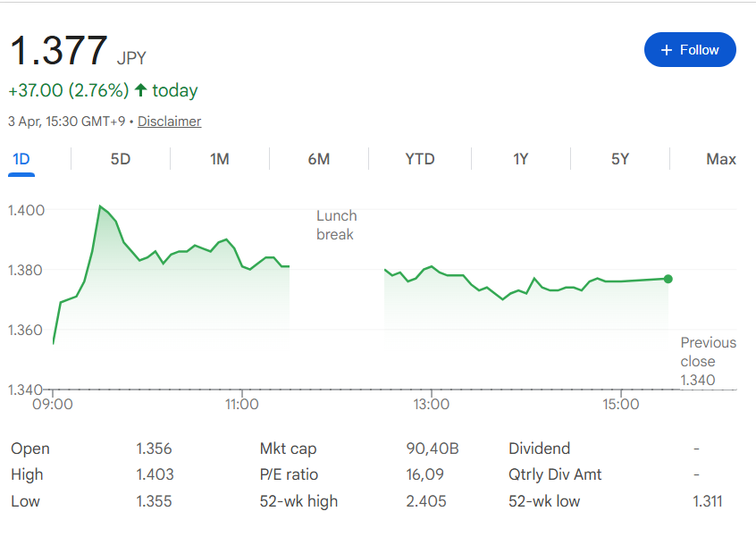Switch to the 5D chart tab
Image resolution: width=756 pixels, height=545 pixels.
(121, 159)
